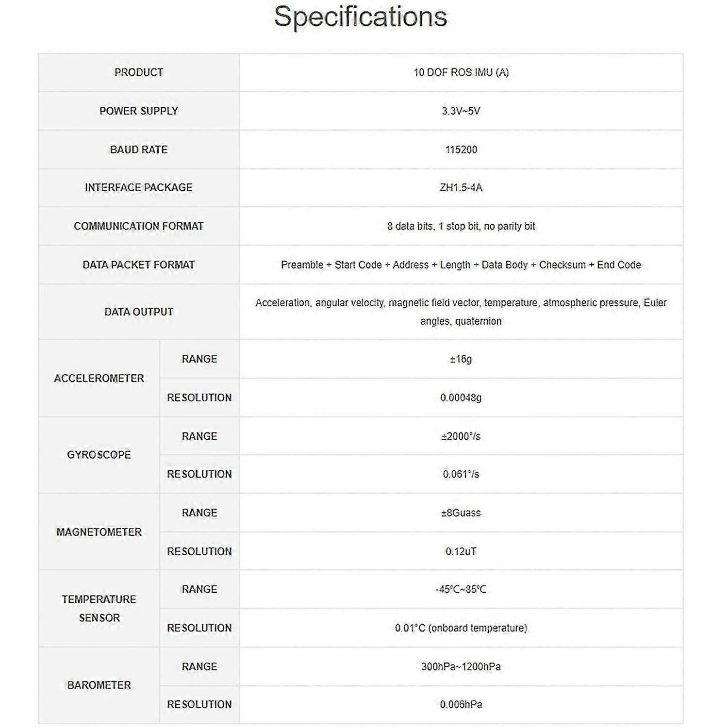Select the ±2000°/s gyroscope range value
Viewport: 728px width, 728px height.
coord(461,436)
